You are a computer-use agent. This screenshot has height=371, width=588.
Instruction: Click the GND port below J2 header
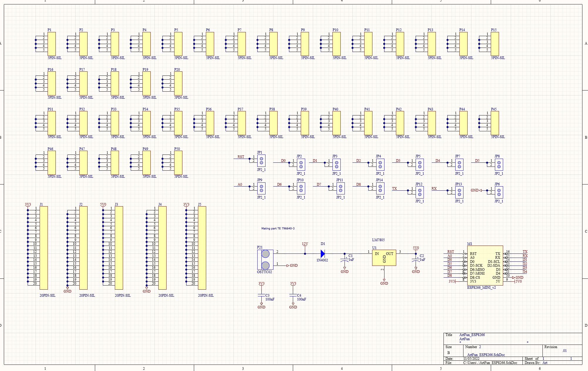tap(68, 290)
